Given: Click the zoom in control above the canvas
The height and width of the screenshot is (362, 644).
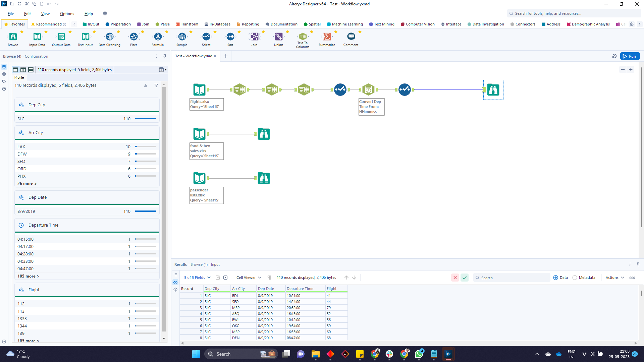Looking at the screenshot, I should tap(631, 69).
